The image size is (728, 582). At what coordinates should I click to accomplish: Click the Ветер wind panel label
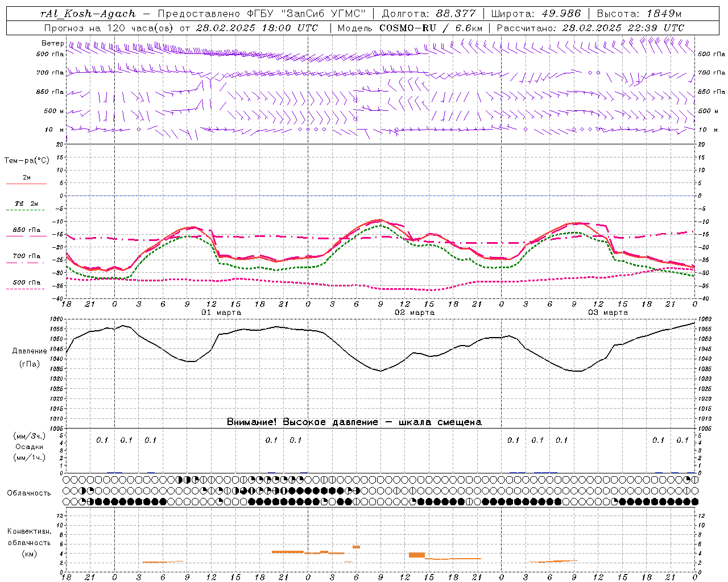point(52,43)
